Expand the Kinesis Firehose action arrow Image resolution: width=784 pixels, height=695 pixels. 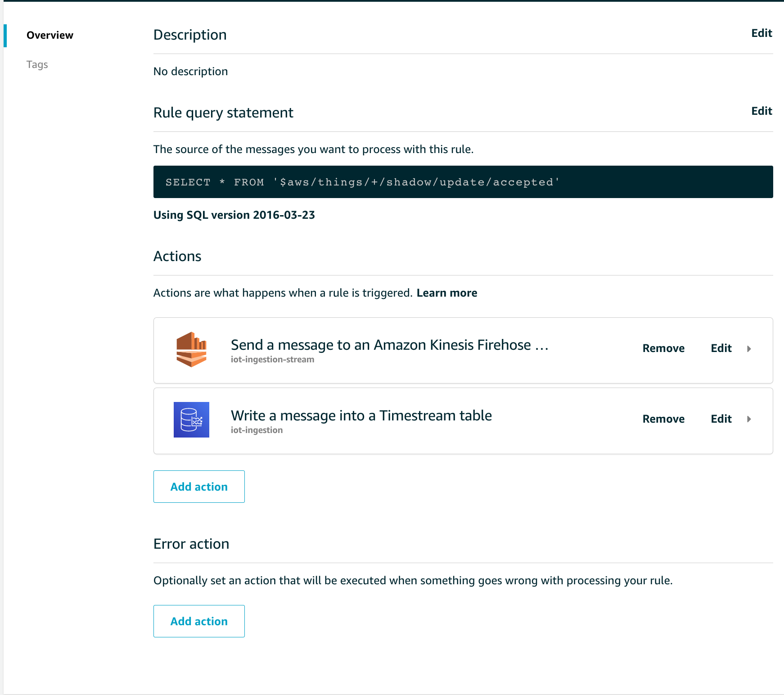[749, 349]
